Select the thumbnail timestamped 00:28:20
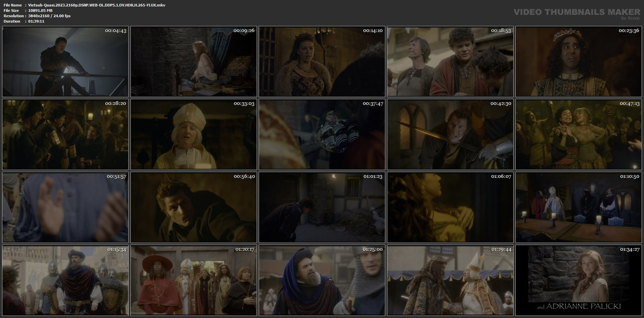This screenshot has height=318, width=644. point(65,134)
